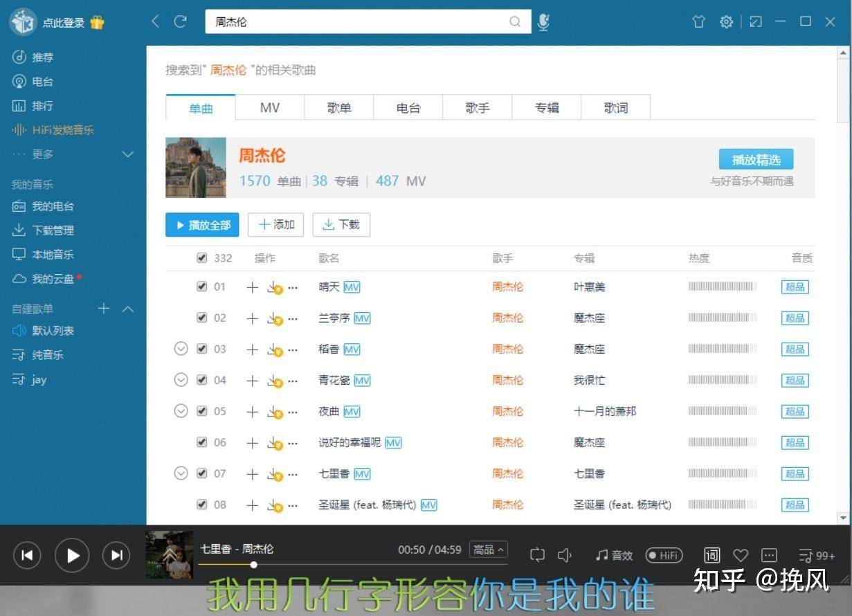852x616 pixels.
Task: Switch to the 专辑 tab
Action: tap(547, 108)
